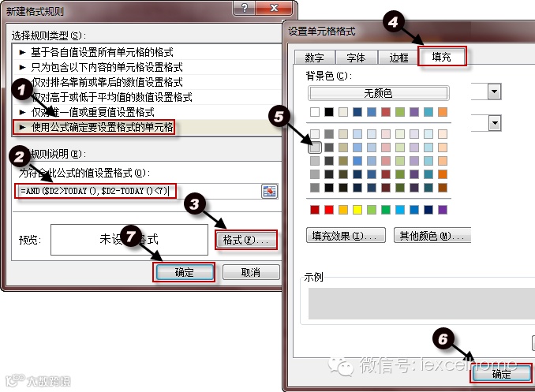Viewport: 535px width, 392px height.
Task: Select rule type 仅对唯一值或重复值设置格式
Action: (147, 112)
